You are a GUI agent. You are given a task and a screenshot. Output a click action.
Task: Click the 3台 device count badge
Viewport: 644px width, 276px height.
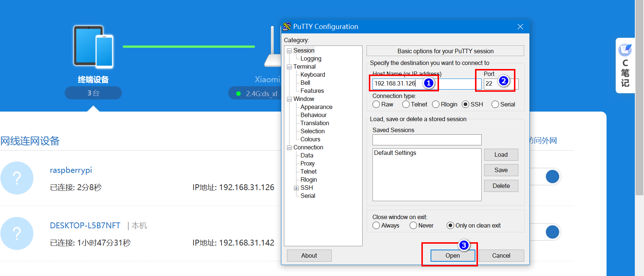(93, 93)
